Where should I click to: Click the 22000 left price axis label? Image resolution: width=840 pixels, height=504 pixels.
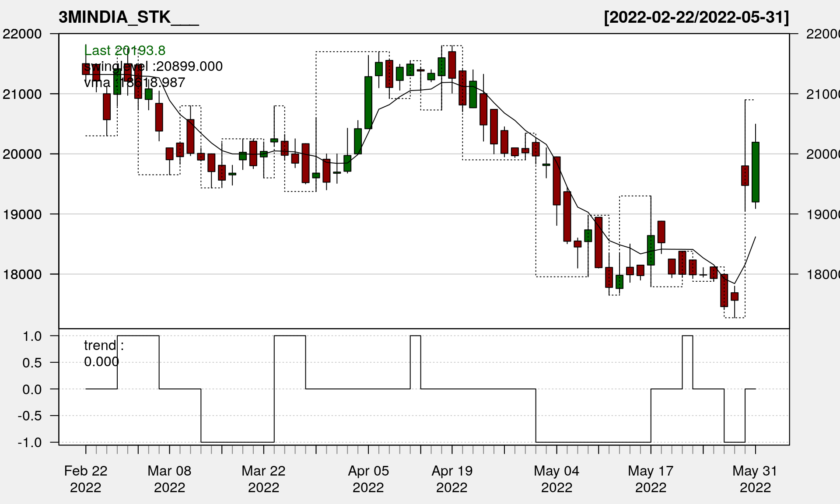(x=22, y=34)
